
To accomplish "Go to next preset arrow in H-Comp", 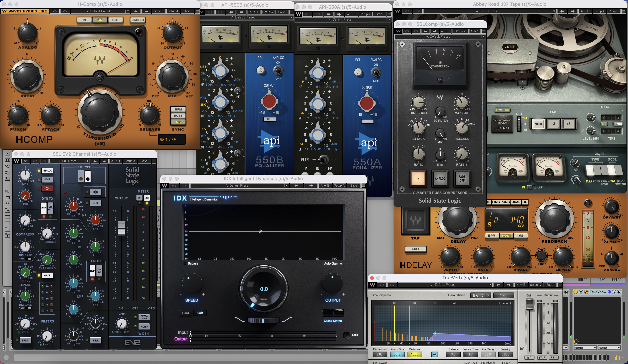I will pyautogui.click(x=146, y=11).
